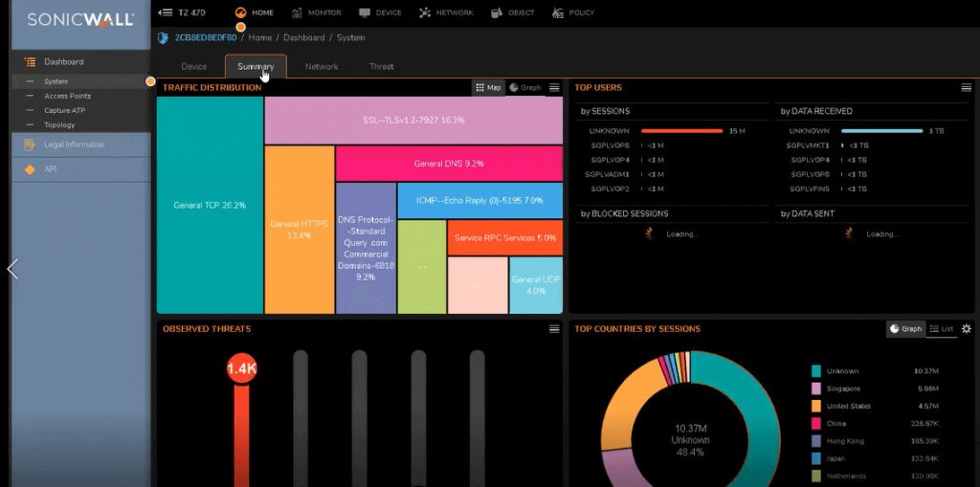Switch to the Summary tab
The width and height of the screenshot is (980, 487).
click(256, 66)
